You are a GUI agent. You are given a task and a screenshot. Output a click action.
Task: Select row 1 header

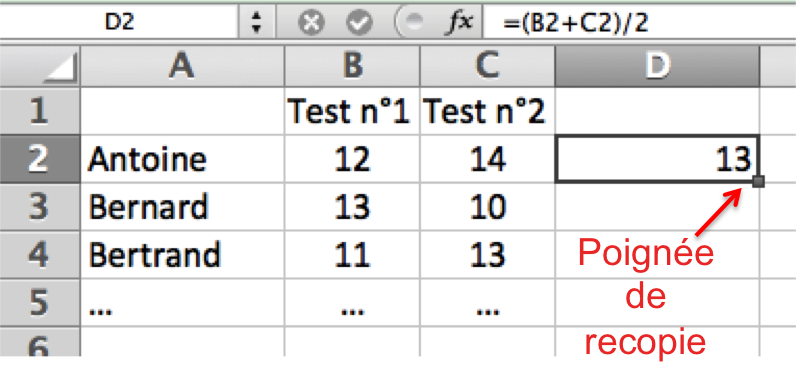pyautogui.click(x=40, y=111)
